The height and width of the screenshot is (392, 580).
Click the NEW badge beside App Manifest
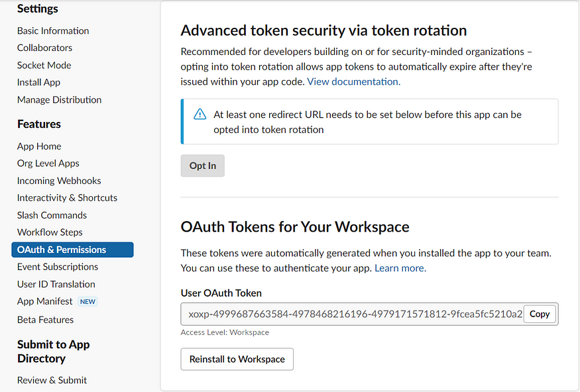coord(87,301)
